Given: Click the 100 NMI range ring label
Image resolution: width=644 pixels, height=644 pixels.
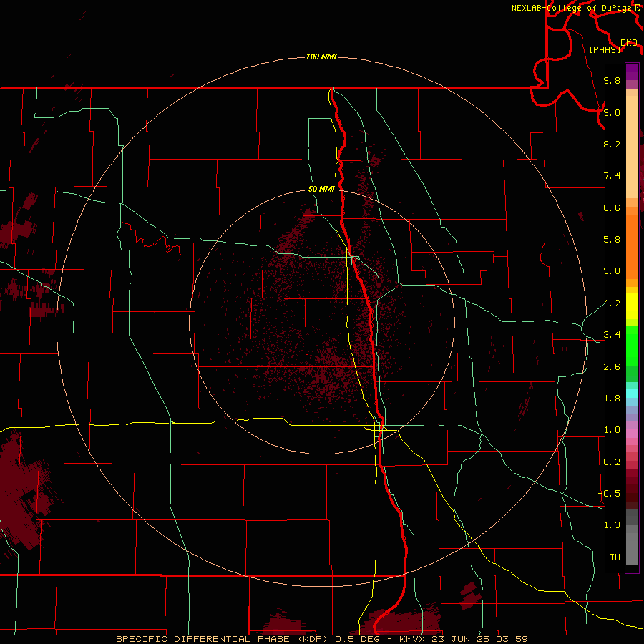Looking at the screenshot, I should [x=321, y=57].
